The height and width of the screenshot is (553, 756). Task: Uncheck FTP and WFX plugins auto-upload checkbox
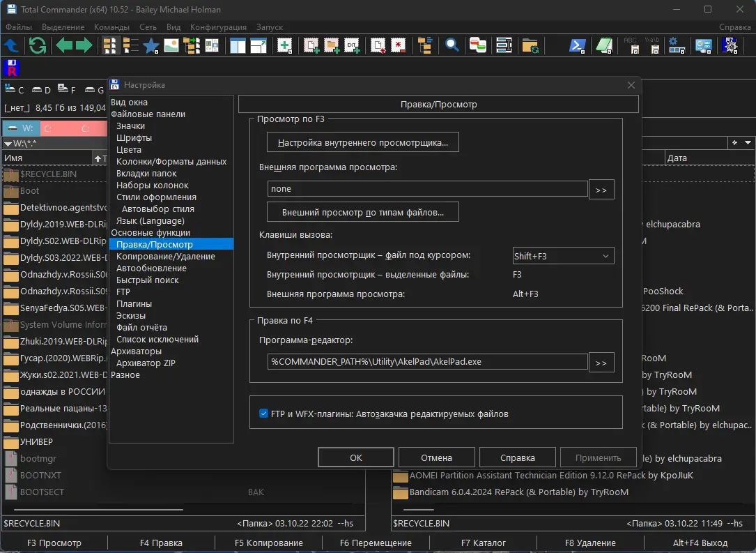click(x=263, y=414)
